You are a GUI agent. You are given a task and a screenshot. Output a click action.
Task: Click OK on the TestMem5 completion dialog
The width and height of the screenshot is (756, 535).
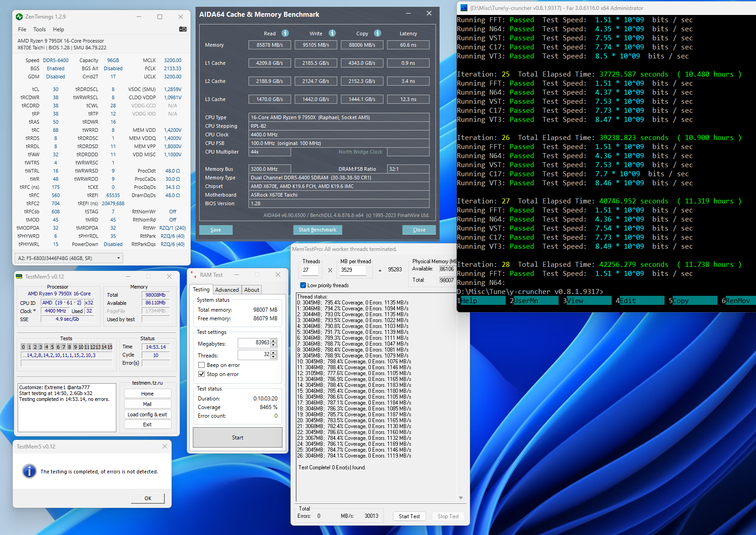coord(148,498)
